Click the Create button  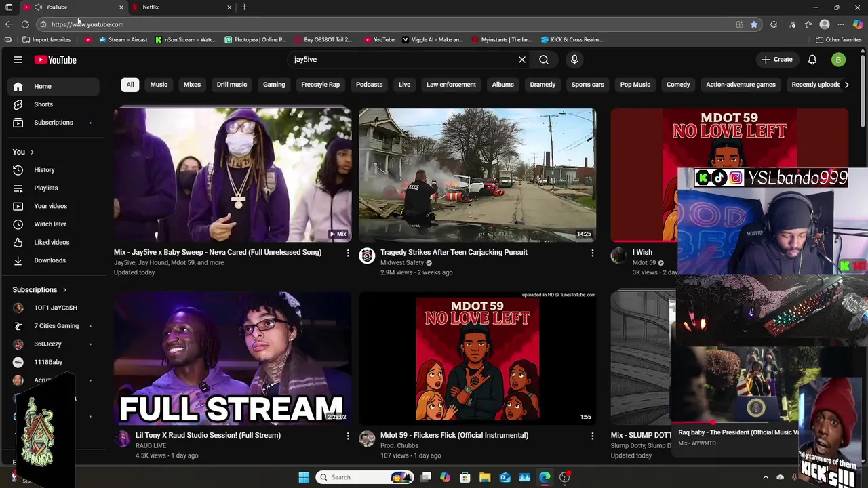click(x=776, y=60)
